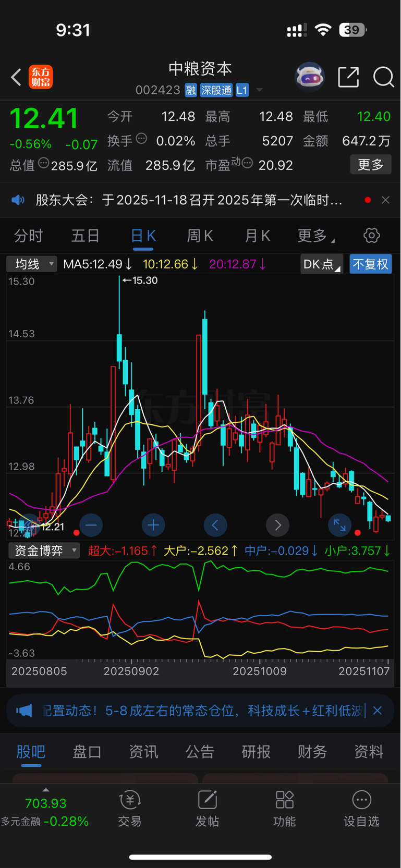The width and height of the screenshot is (401, 868).
Task: Tap the info icon next to 总值
Action: point(44,163)
